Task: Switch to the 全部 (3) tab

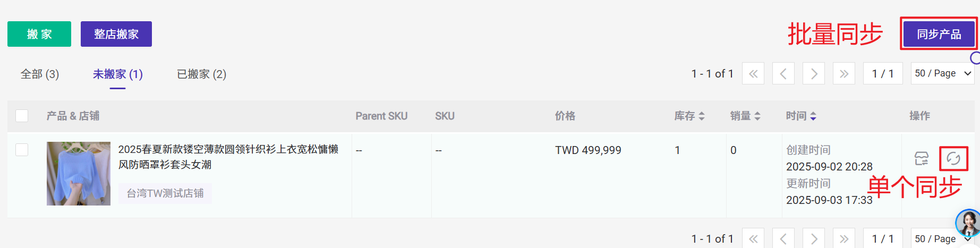Action: click(x=40, y=74)
